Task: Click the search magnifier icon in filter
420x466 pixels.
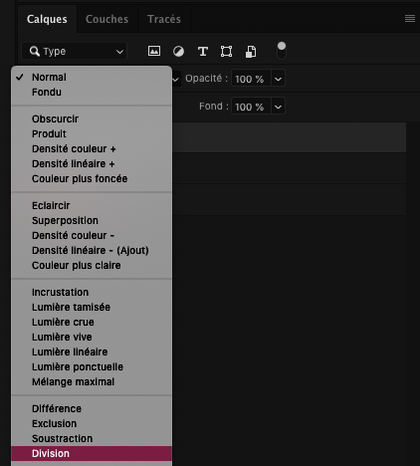Action: pyautogui.click(x=34, y=51)
